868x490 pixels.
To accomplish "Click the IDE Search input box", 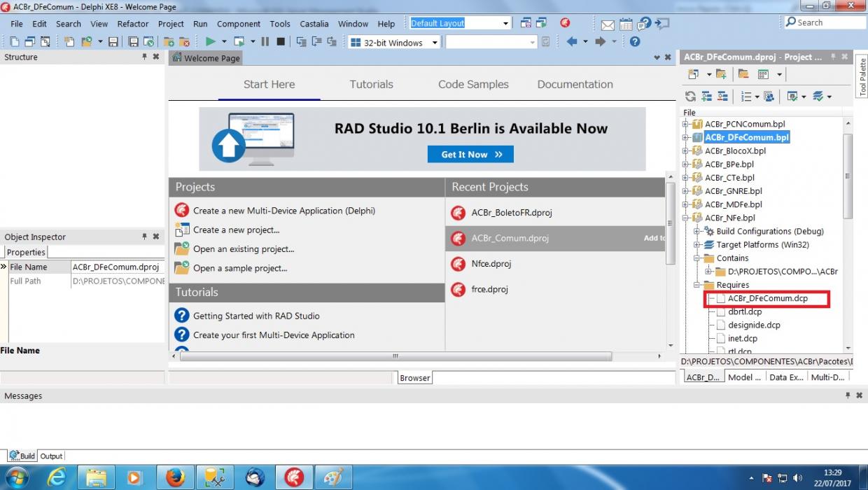I will 825,22.
